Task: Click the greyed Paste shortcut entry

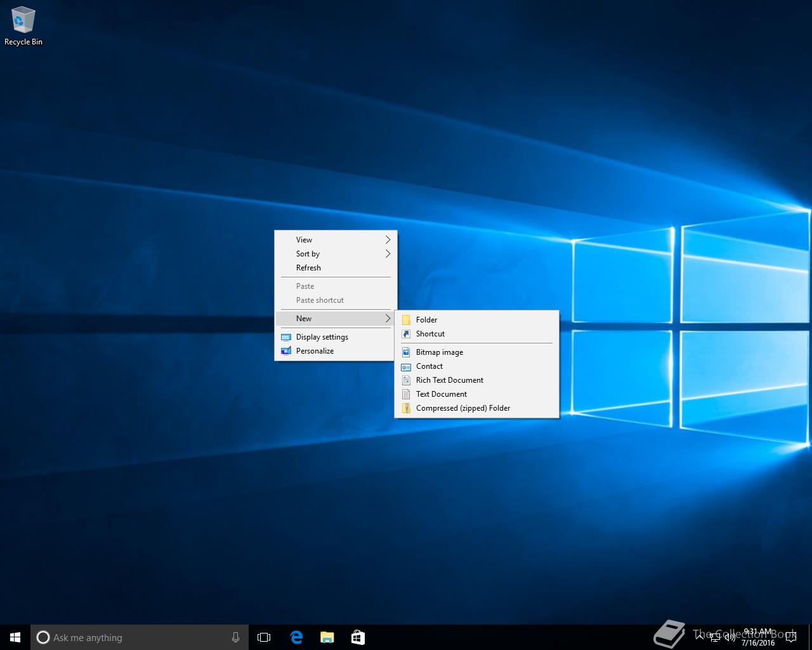Action: 336,300
